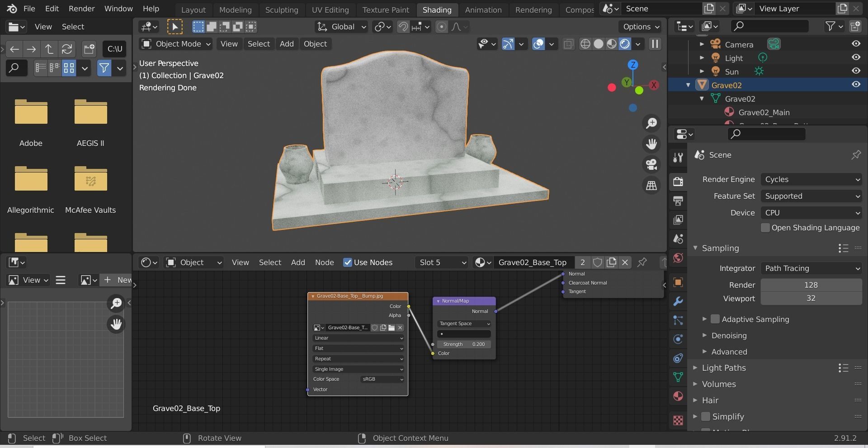Open the Physics properties tab icon
Image resolution: width=868 pixels, height=448 pixels.
tap(678, 339)
